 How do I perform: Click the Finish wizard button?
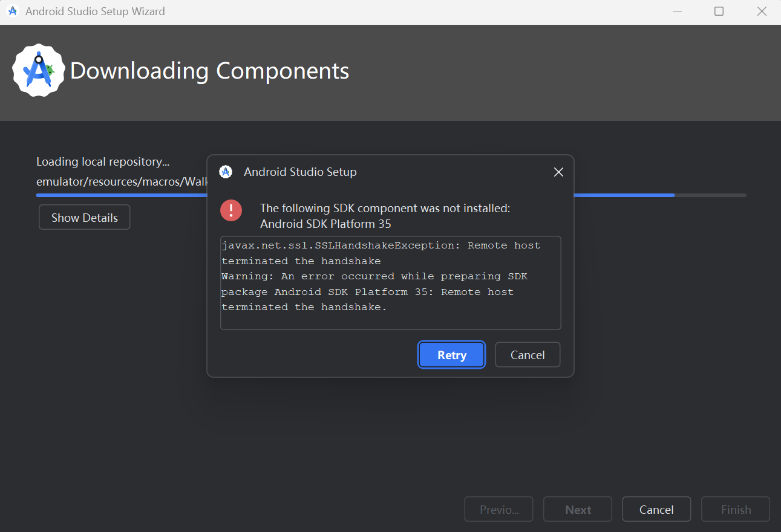pos(736,510)
